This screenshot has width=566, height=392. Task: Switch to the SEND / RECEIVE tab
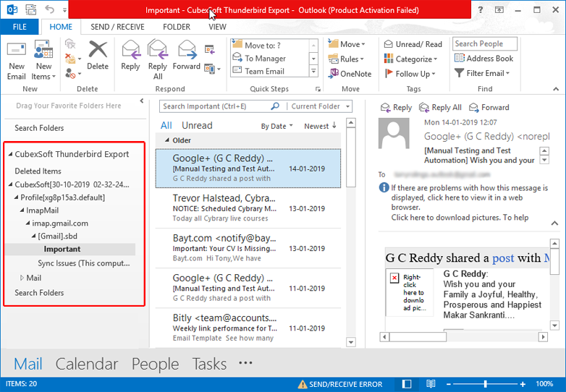pos(117,27)
